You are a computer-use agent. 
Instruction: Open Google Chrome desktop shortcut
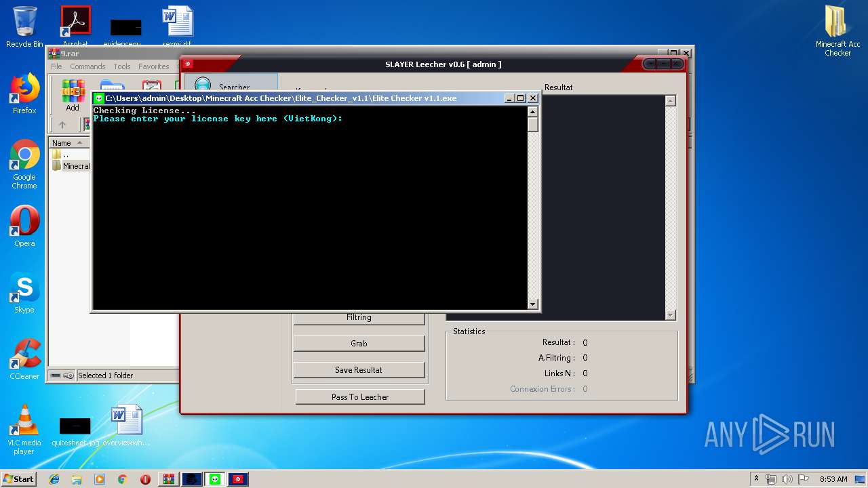[24, 164]
